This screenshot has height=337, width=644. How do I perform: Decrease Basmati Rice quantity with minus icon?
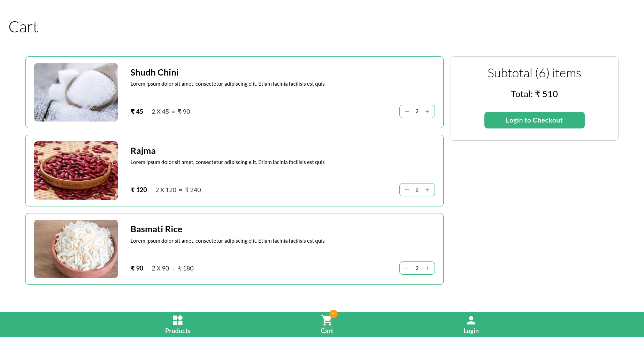pos(407,268)
